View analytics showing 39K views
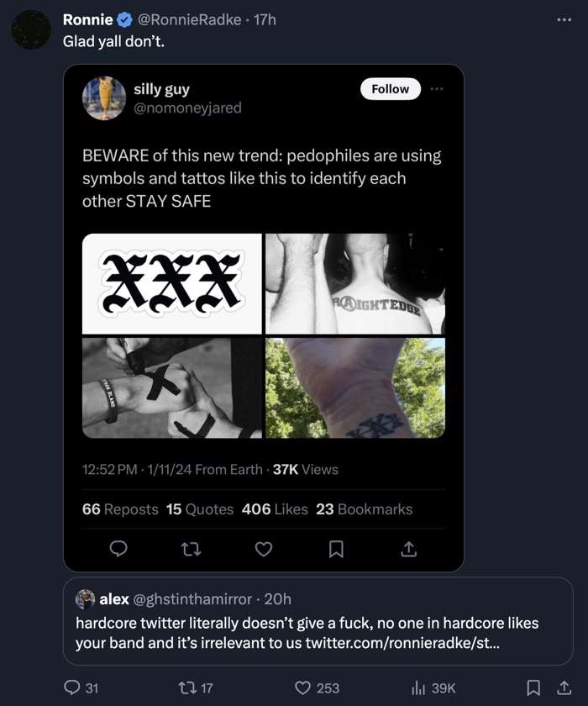The image size is (588, 706). pos(418,688)
